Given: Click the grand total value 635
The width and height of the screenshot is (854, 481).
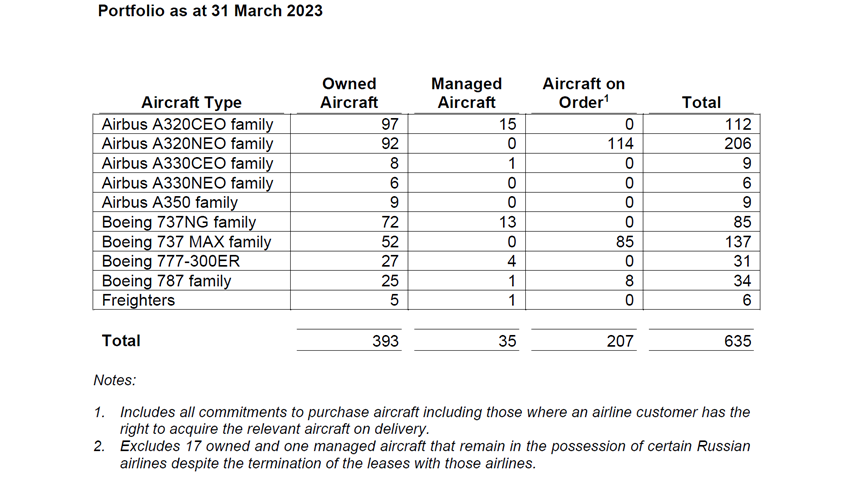Looking at the screenshot, I should pyautogui.click(x=737, y=341).
